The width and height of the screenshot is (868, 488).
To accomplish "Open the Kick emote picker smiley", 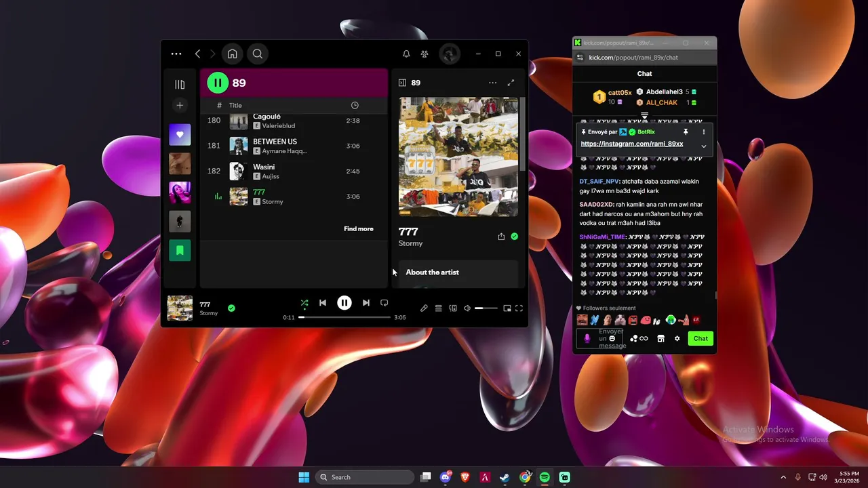I will (612, 338).
